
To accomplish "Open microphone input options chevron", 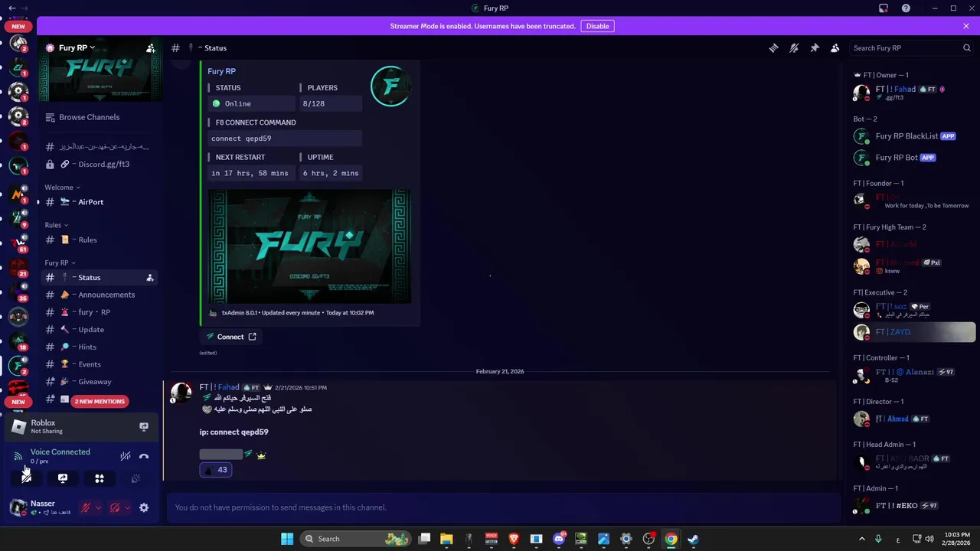I will [99, 507].
